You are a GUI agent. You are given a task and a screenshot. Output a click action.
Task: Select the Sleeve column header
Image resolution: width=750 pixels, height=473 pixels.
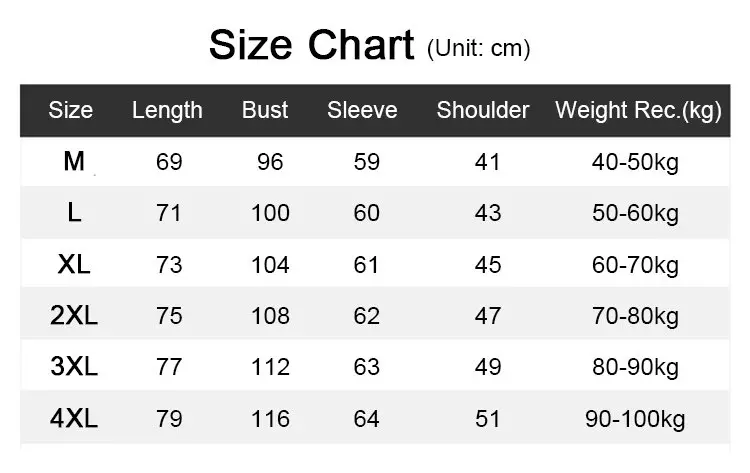tap(362, 110)
